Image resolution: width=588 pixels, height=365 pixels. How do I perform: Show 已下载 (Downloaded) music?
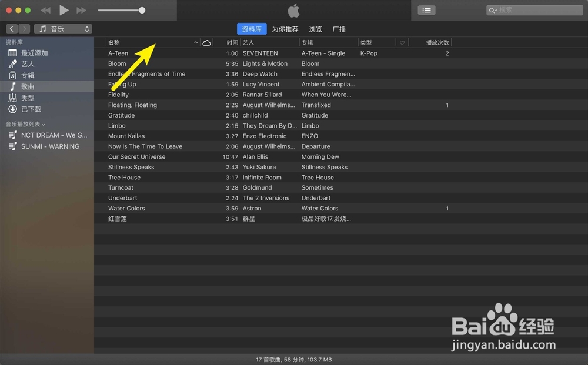pyautogui.click(x=27, y=109)
